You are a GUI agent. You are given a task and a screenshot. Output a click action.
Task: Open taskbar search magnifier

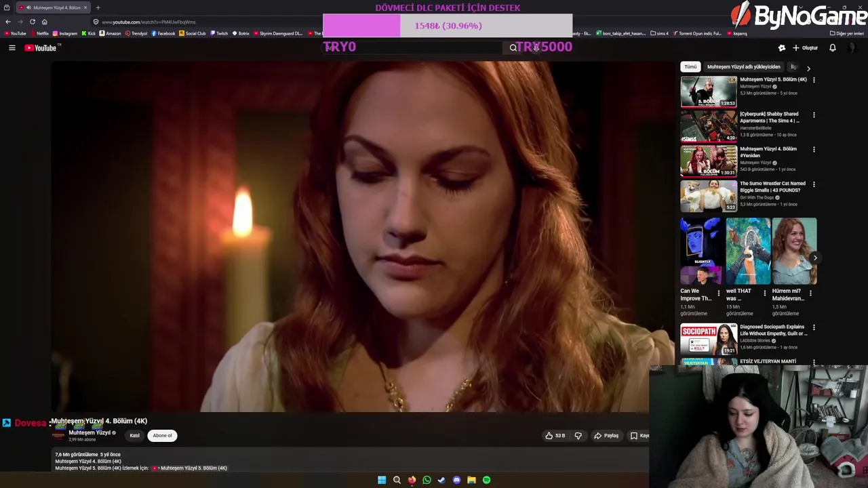(397, 480)
